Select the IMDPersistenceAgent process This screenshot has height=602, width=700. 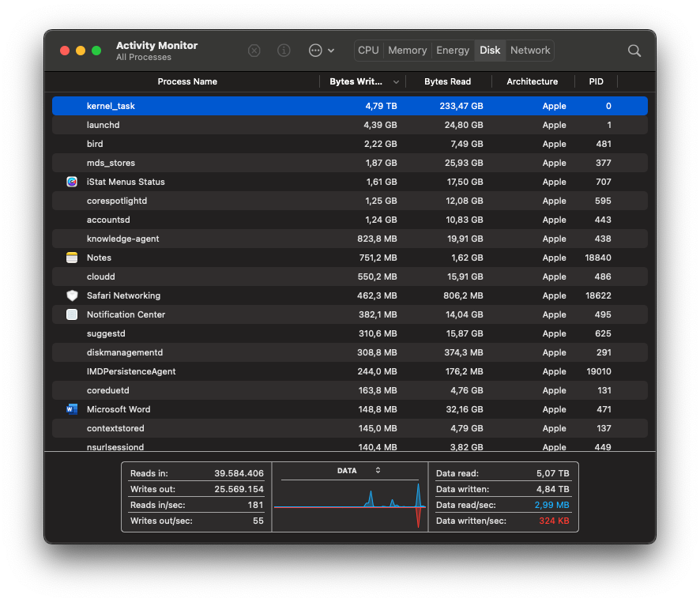pos(350,371)
